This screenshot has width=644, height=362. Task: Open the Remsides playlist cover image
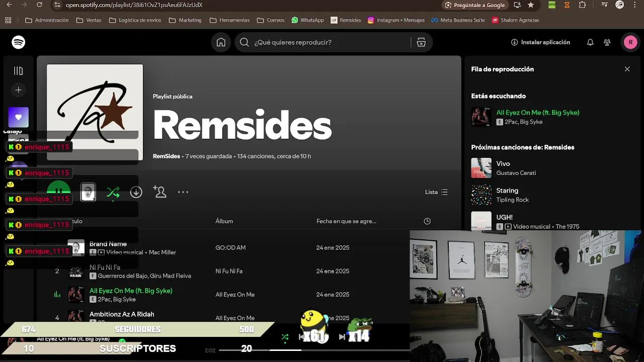(95, 112)
